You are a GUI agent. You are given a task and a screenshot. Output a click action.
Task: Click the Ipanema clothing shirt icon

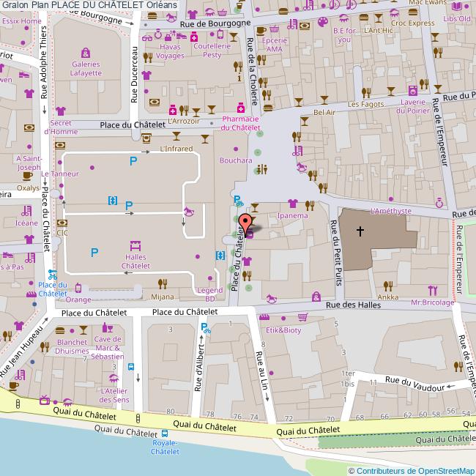292,204
